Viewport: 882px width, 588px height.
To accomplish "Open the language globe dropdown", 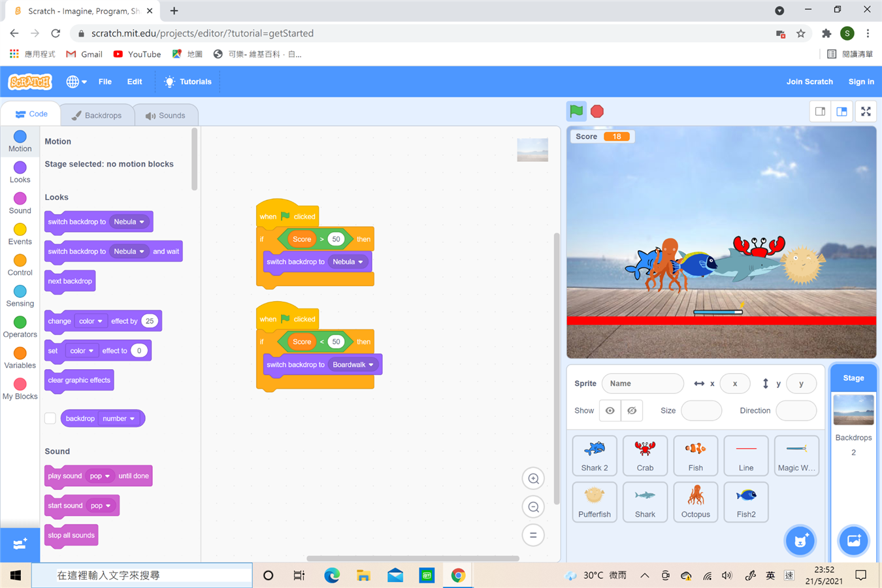I will (76, 82).
